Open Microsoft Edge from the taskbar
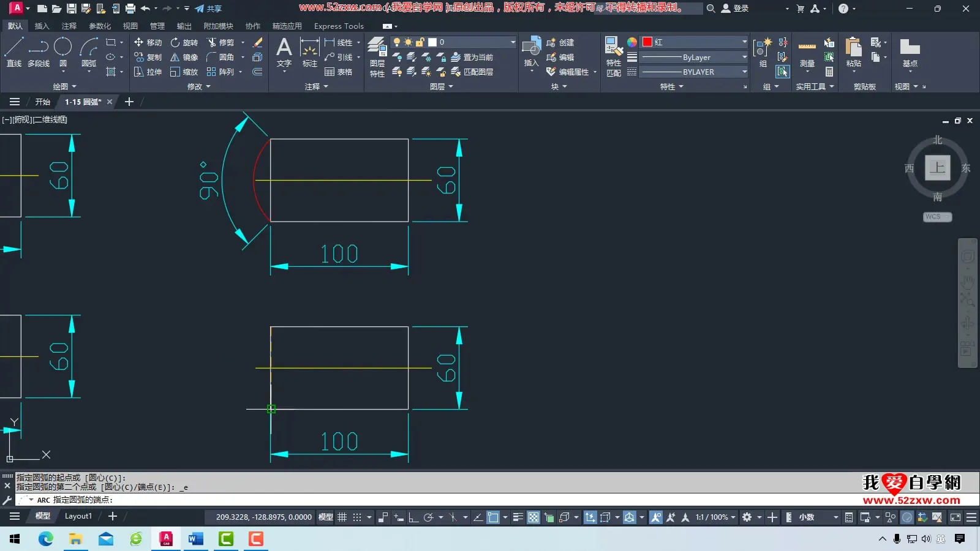This screenshot has height=551, width=980. point(46,539)
